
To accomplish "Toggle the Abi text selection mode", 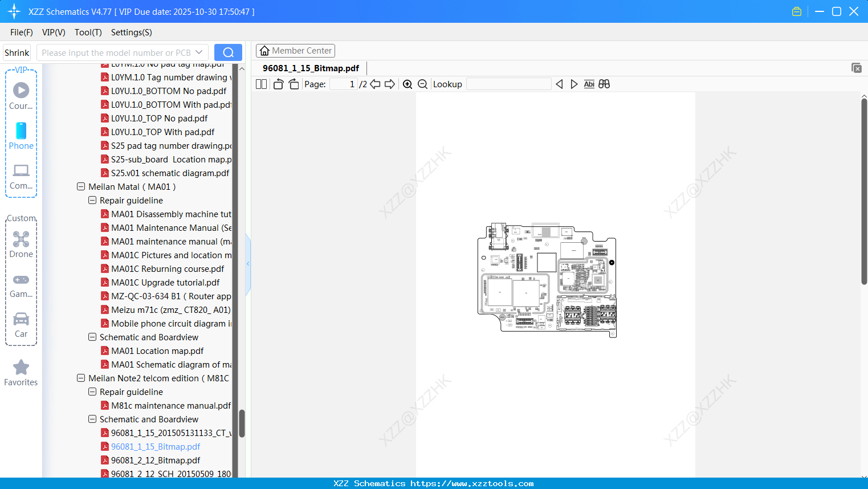I will click(x=589, y=84).
